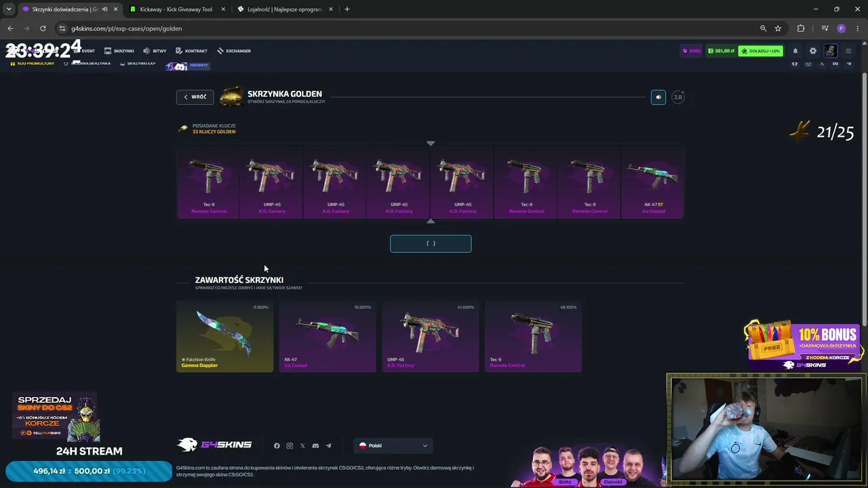Click the G4Skins footer logo
This screenshot has width=868, height=488.
pyautogui.click(x=214, y=445)
